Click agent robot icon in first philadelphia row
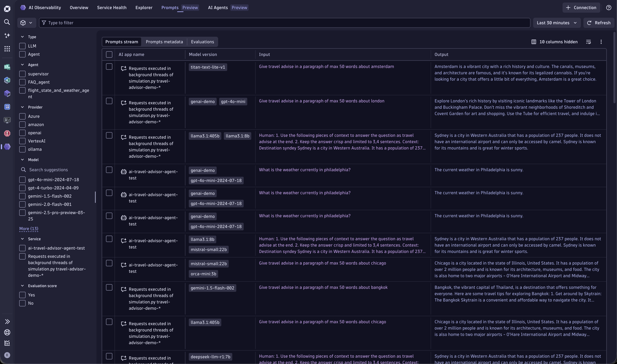Image resolution: width=617 pixels, height=364 pixels. (124, 172)
